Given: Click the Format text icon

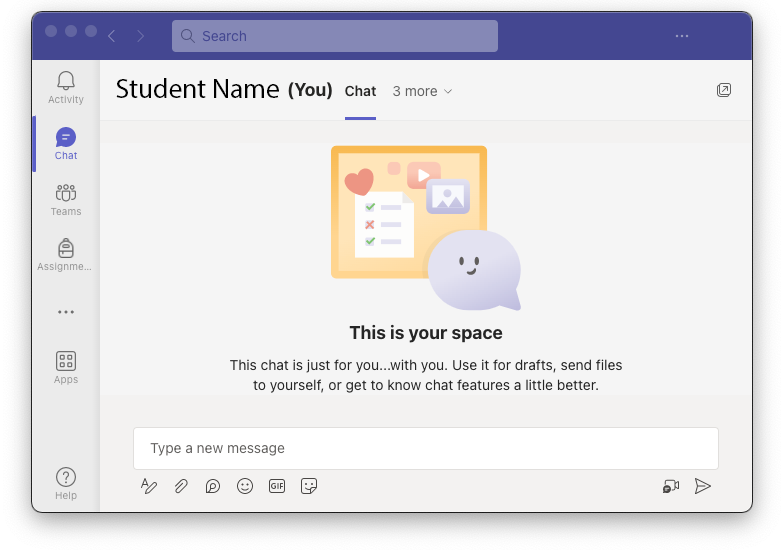Looking at the screenshot, I should pyautogui.click(x=149, y=486).
